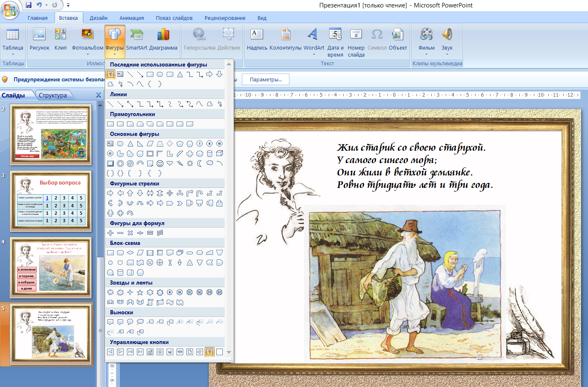The image size is (588, 387).
Task: Pick the moon shape in Основные фигуры
Action: pos(200,164)
